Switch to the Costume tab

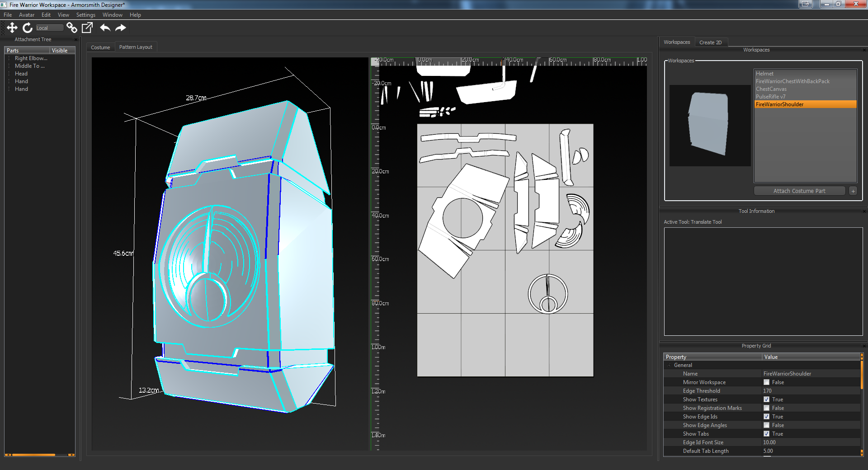coord(100,47)
